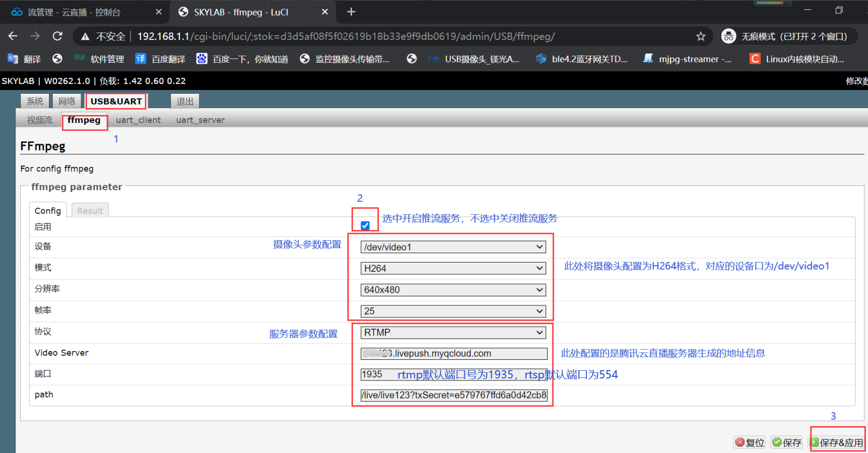Open new browser tab with plus icon
868x453 pixels.
coord(351,12)
